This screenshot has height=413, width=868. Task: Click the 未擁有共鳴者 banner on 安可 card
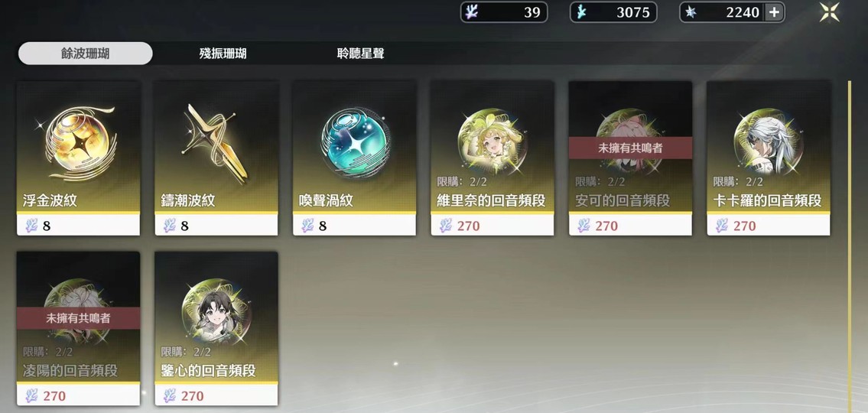click(x=630, y=148)
